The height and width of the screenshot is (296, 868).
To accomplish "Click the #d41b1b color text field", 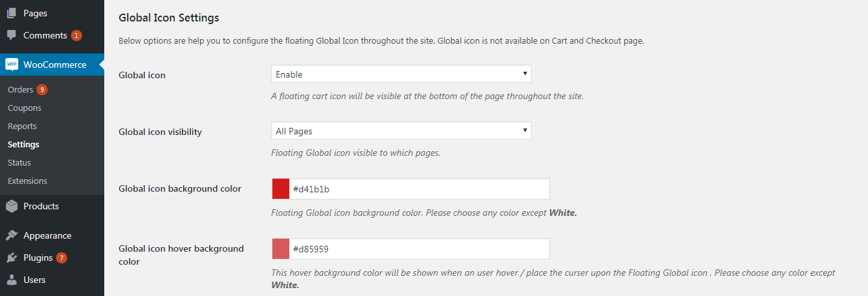I will (x=417, y=189).
